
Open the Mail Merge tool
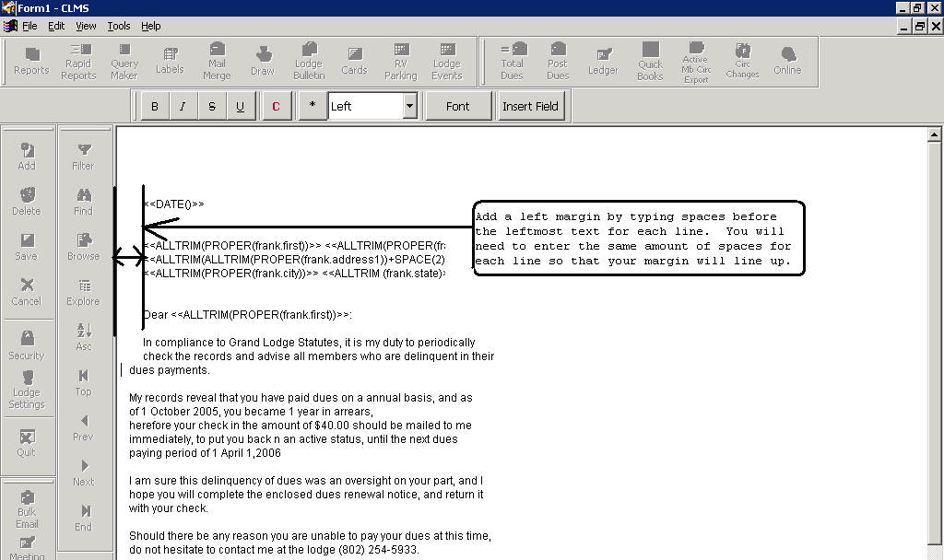point(217,62)
